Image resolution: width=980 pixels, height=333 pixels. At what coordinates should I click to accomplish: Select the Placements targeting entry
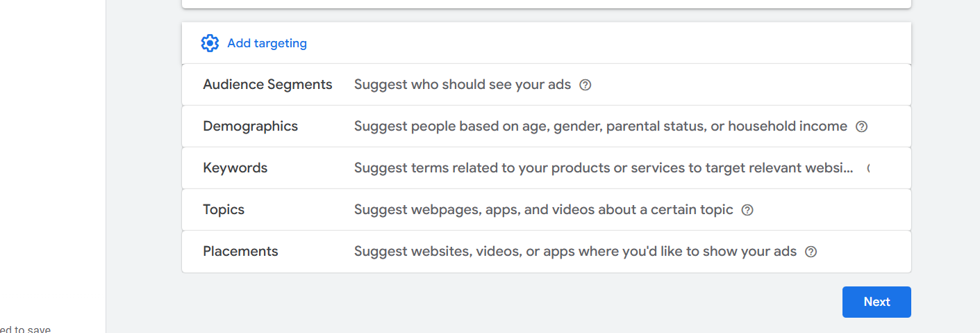240,252
